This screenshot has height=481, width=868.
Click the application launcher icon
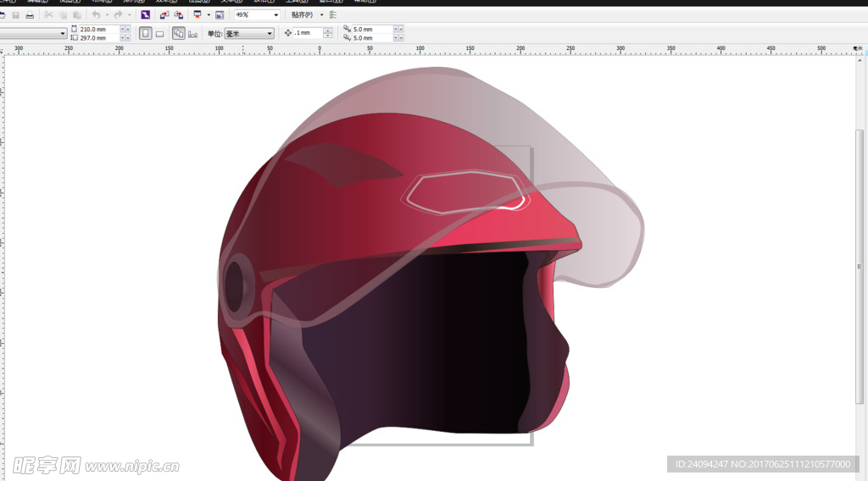(197, 15)
